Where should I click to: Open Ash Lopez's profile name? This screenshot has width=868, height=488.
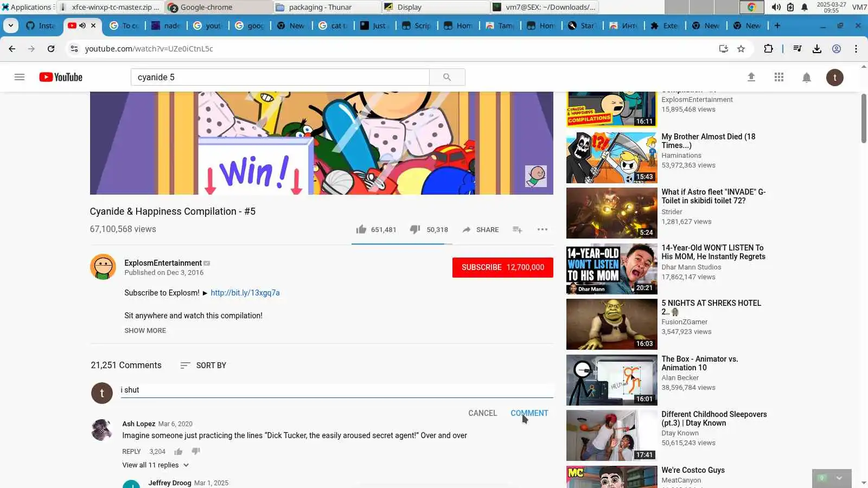point(139,424)
